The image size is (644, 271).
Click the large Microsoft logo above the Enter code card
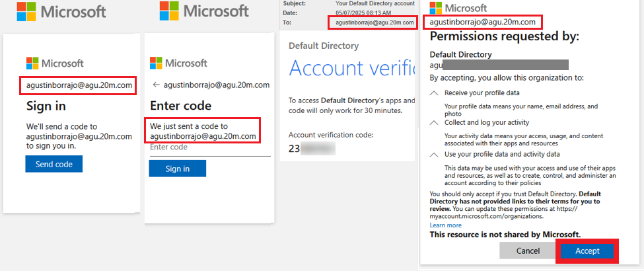204,11
